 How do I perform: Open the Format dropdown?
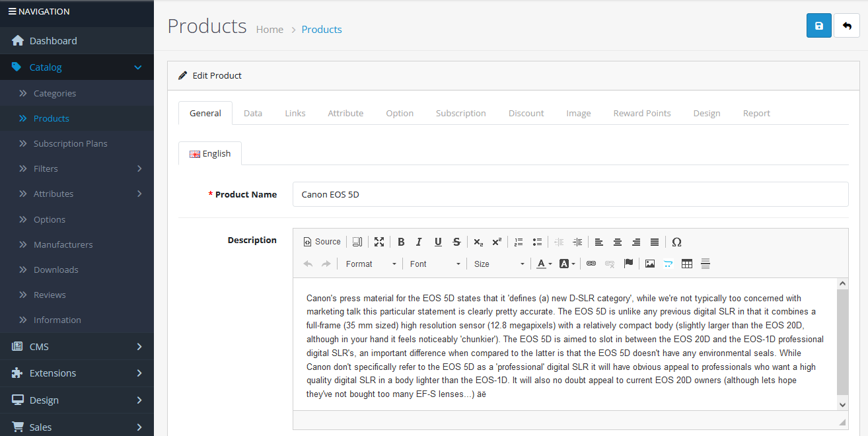click(x=371, y=264)
